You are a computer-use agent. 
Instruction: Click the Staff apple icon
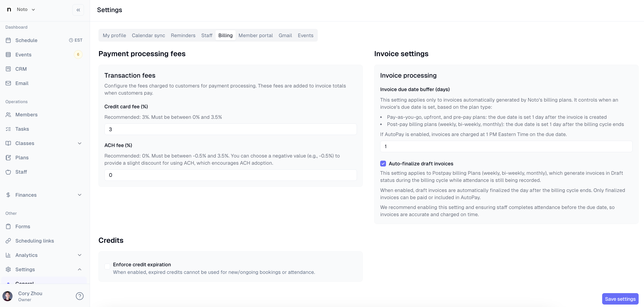click(x=8, y=172)
